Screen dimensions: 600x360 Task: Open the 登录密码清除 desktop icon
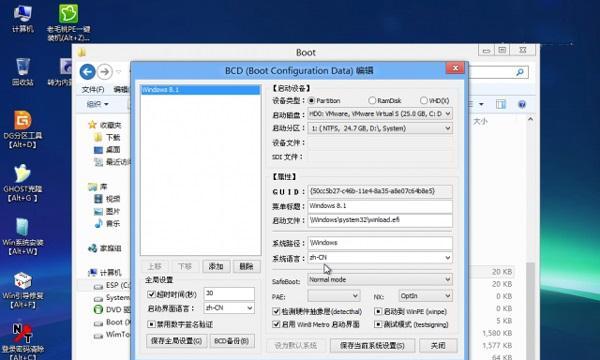23,341
